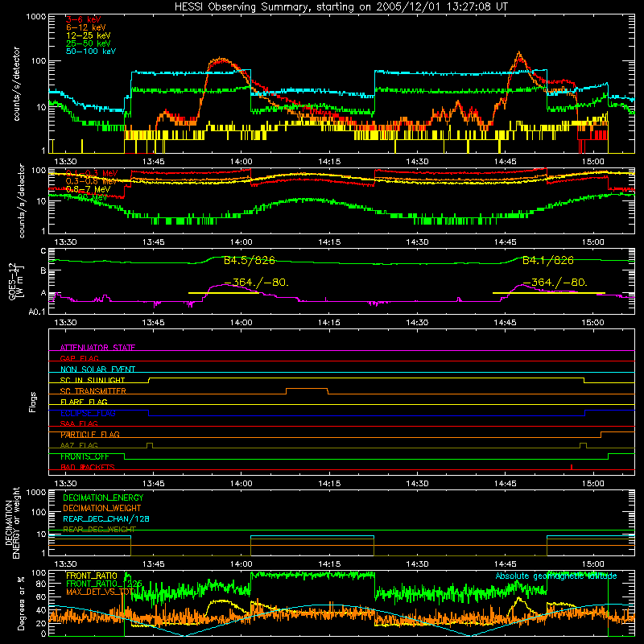Select the 12-25 keV legend label
644x644 pixels.
[89, 35]
